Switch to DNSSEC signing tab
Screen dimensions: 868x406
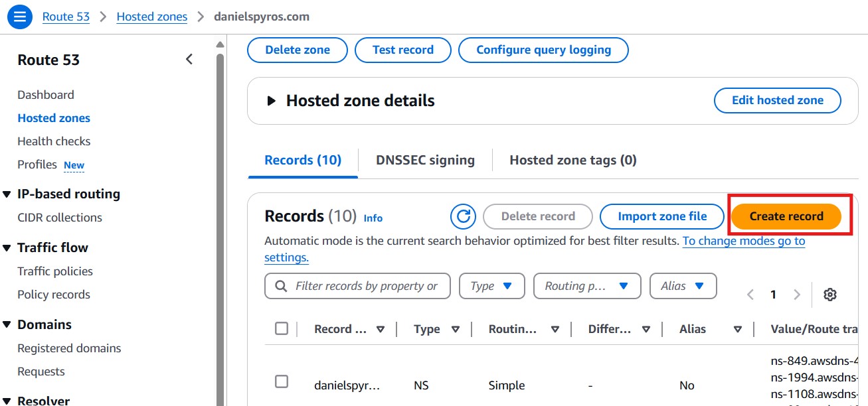(425, 160)
